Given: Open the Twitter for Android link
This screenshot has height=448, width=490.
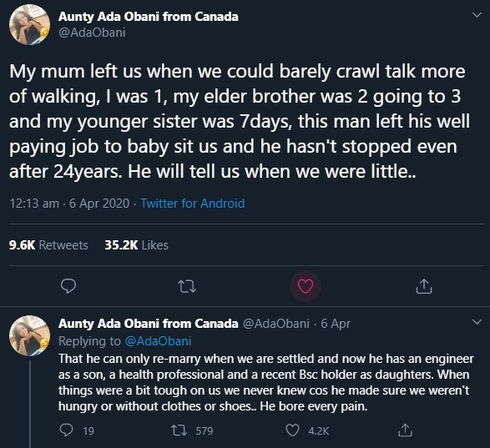Looking at the screenshot, I should (193, 204).
